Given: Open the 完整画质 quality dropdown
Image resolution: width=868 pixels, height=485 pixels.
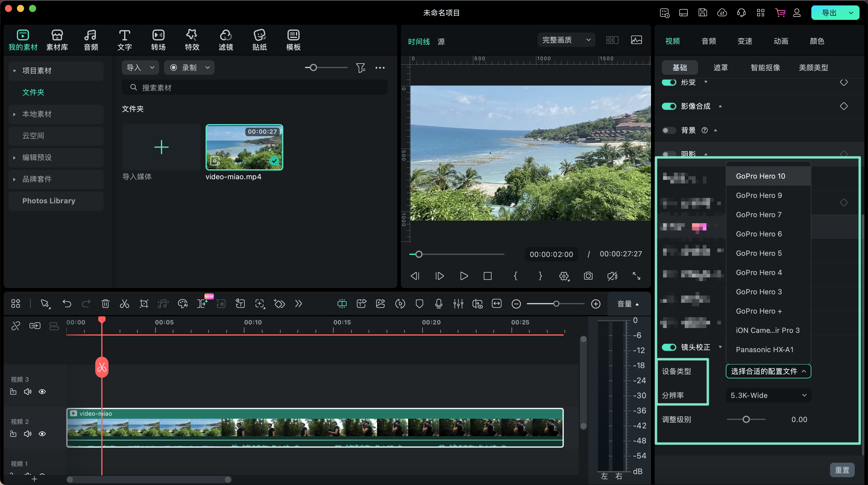Looking at the screenshot, I should 566,40.
